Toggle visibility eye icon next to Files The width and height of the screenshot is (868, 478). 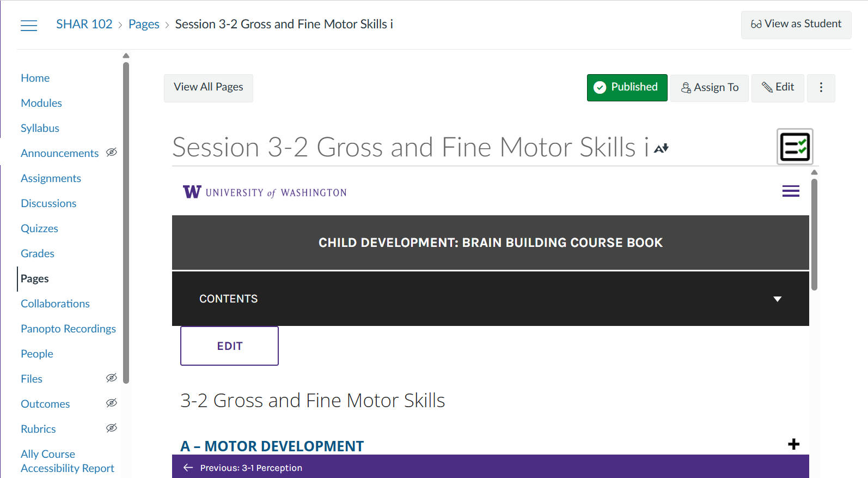pyautogui.click(x=112, y=378)
